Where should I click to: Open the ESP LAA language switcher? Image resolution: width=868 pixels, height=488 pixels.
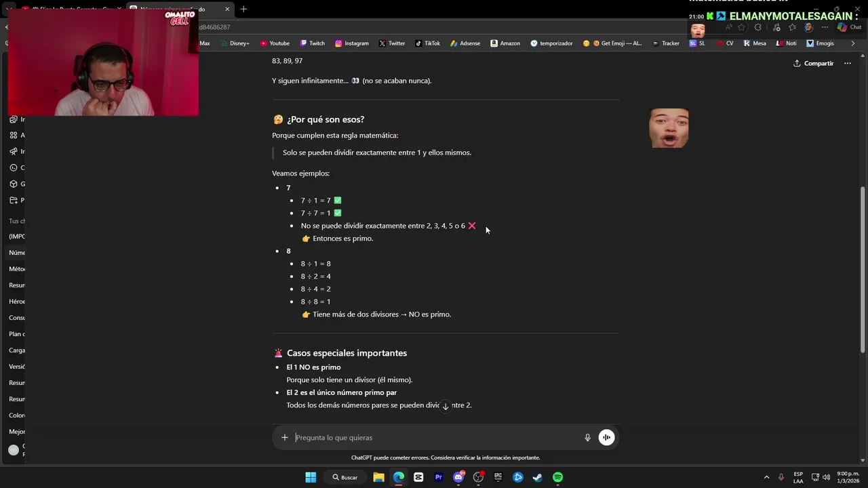coord(798,477)
